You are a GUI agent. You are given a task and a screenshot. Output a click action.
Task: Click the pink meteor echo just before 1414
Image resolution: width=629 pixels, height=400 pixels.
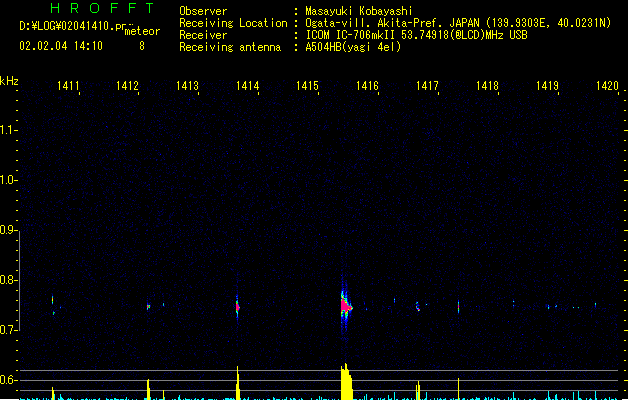237,307
